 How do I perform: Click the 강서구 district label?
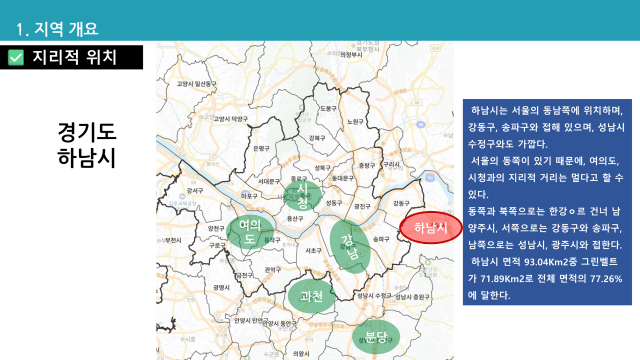195,191
